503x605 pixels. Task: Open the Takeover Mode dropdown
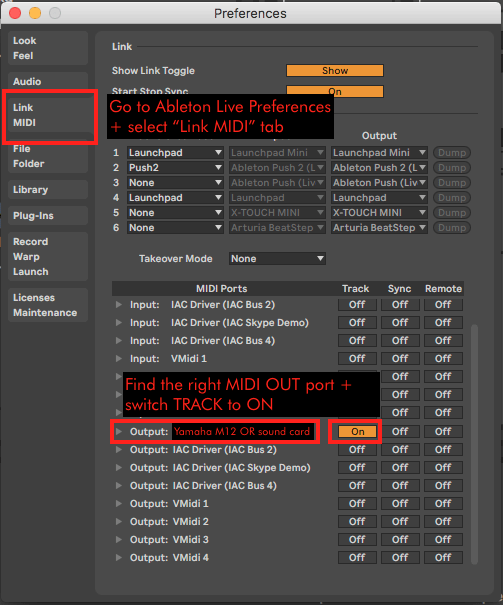[x=277, y=259]
